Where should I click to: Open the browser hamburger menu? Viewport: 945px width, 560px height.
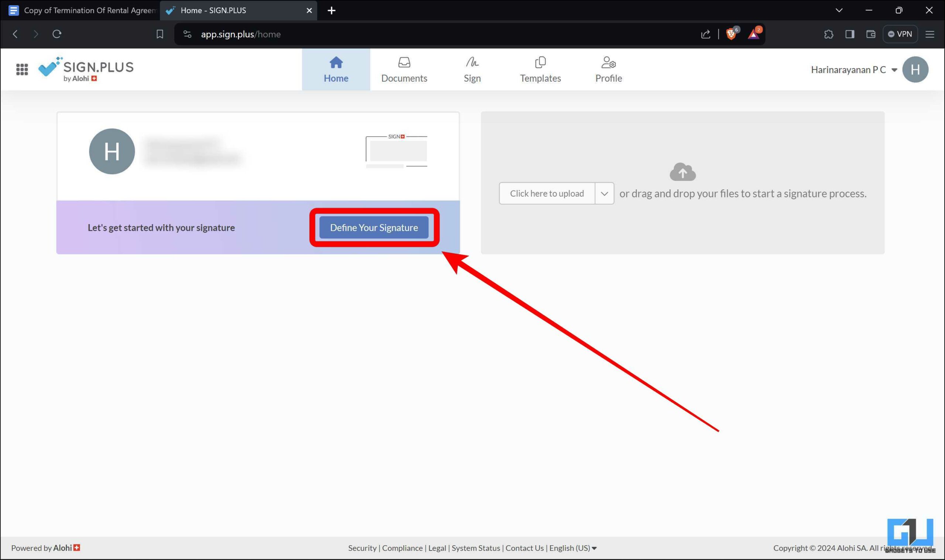coord(929,34)
